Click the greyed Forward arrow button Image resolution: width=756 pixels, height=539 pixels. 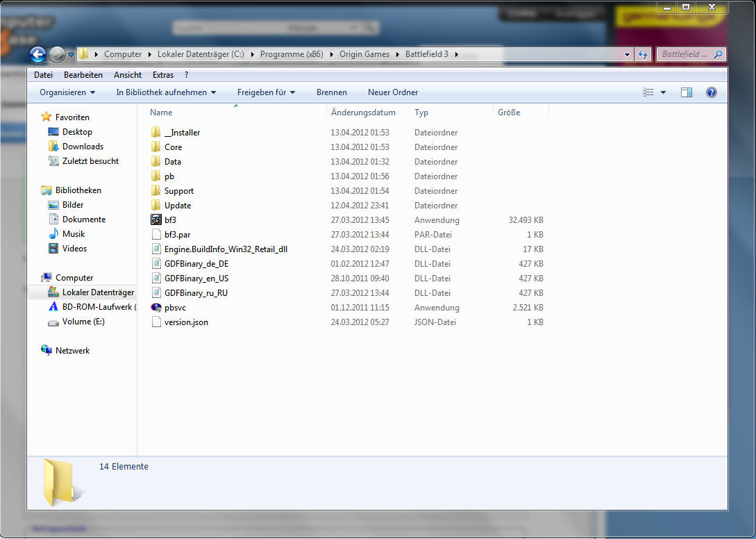[x=58, y=55]
